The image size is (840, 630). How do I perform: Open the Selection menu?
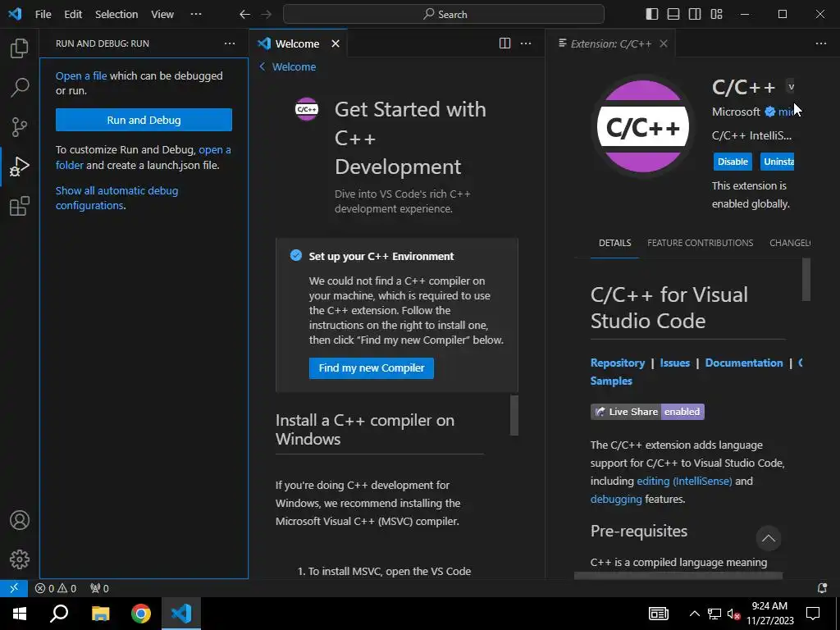[116, 15]
